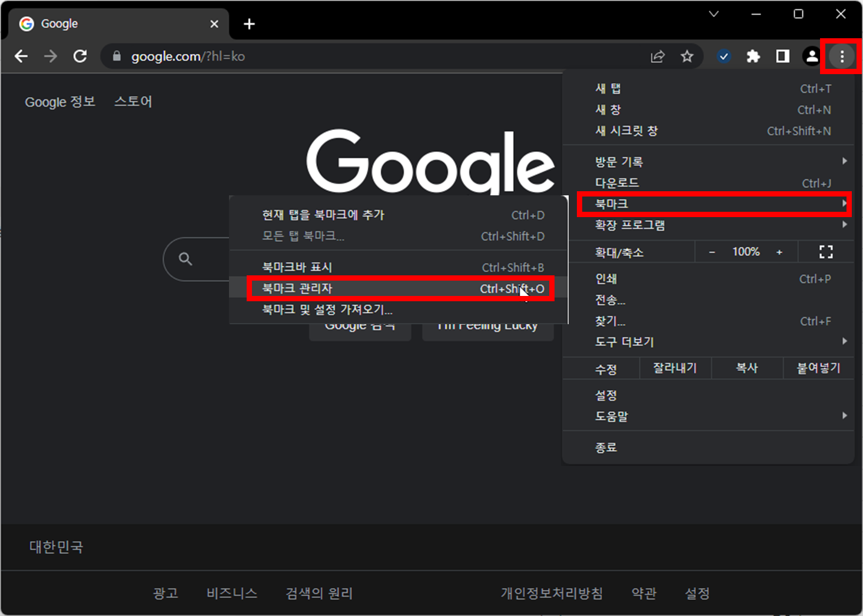Image resolution: width=863 pixels, height=616 pixels.
Task: Click 복사 in edit row
Action: coord(747,368)
